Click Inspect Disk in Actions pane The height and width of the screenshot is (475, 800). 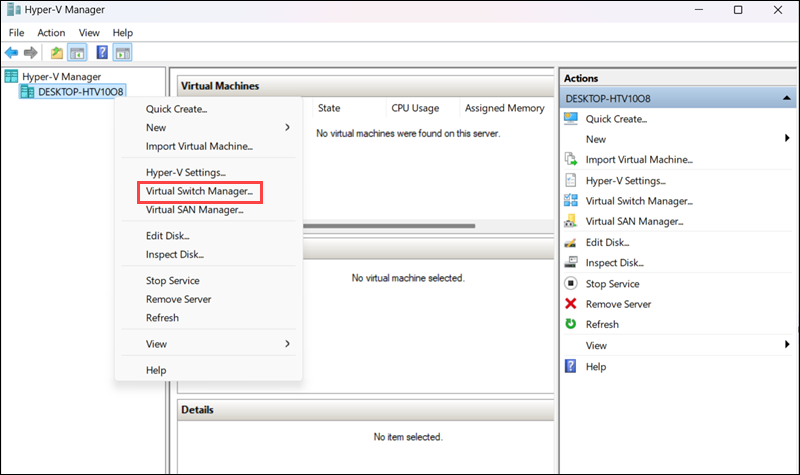point(614,263)
